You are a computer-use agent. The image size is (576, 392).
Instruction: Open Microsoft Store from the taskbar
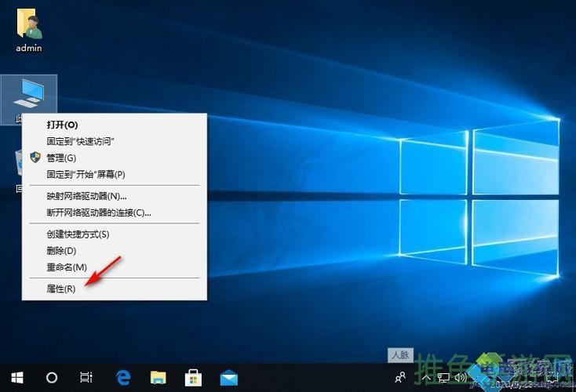(194, 377)
